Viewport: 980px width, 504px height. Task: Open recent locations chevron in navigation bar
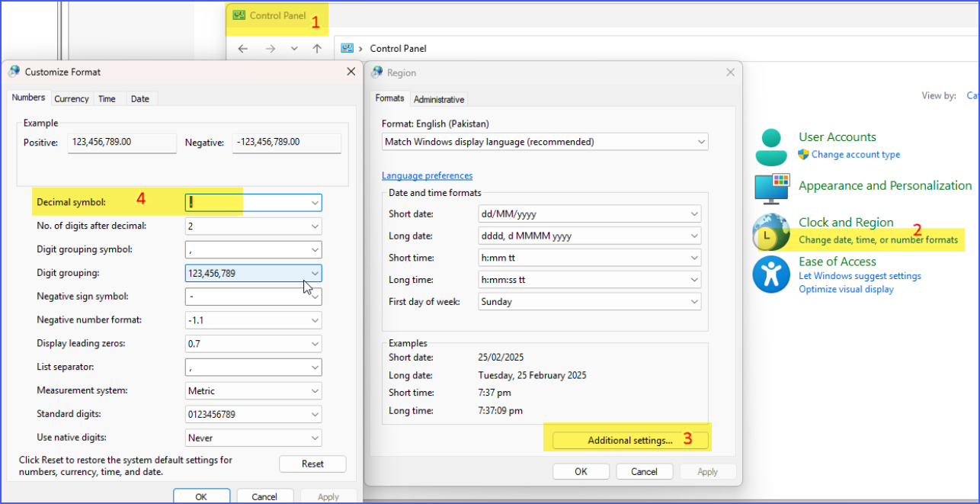tap(294, 48)
